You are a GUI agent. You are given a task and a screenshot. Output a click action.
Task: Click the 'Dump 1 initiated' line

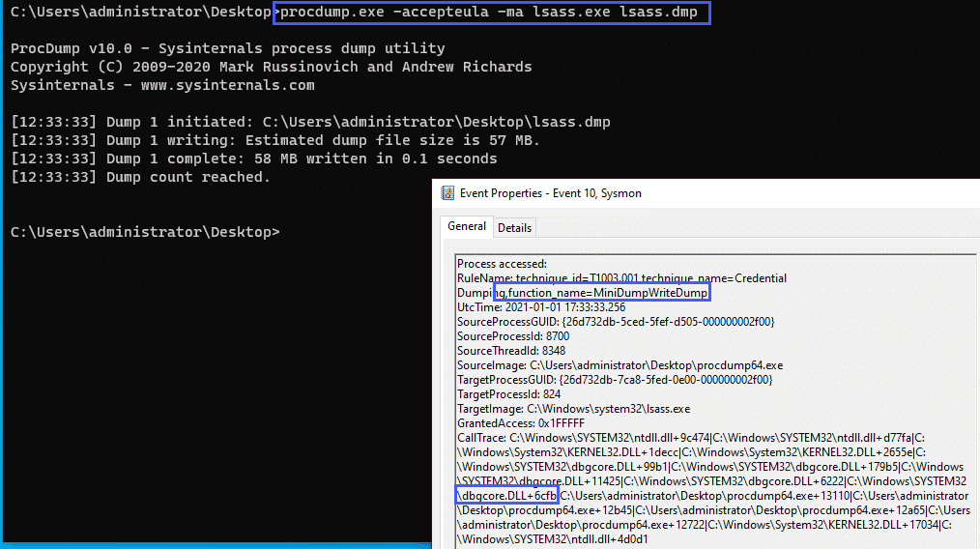click(310, 122)
